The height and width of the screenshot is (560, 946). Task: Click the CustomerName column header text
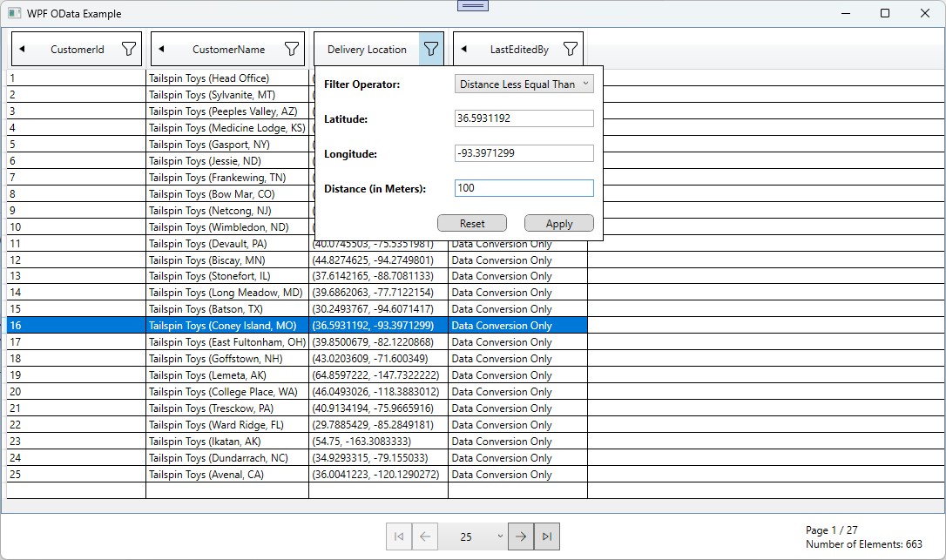pos(228,50)
